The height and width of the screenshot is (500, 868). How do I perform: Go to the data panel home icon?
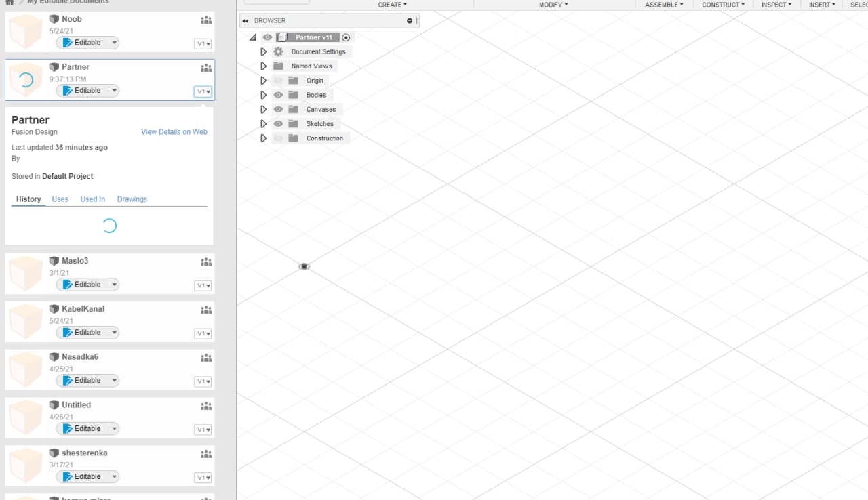(9, 2)
